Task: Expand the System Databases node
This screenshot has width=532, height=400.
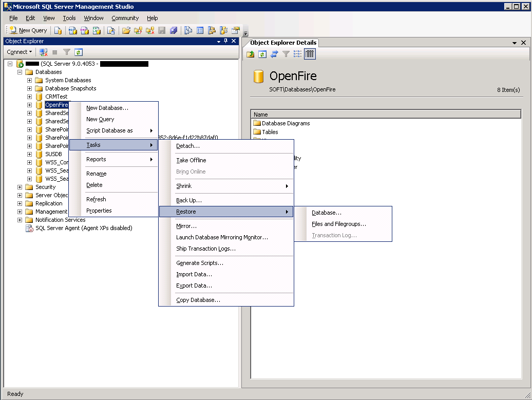Action: click(29, 81)
